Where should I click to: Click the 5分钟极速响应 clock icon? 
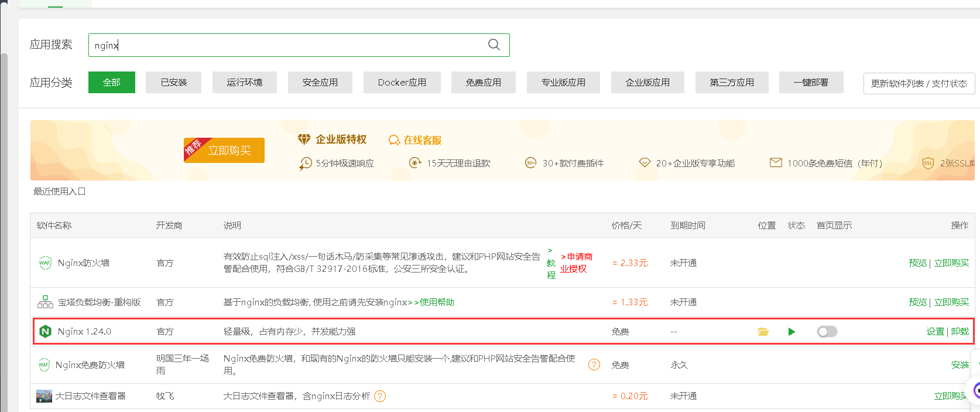[x=306, y=164]
